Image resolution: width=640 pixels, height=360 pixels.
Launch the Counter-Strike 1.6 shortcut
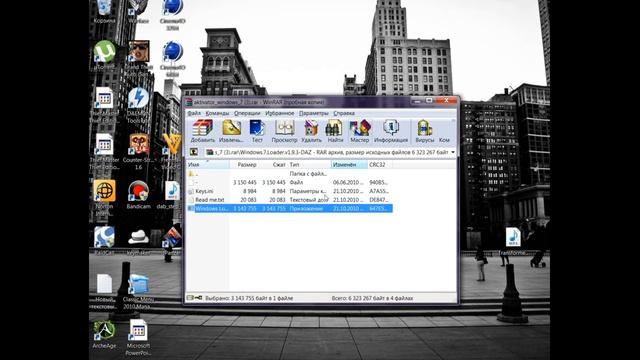138,152
